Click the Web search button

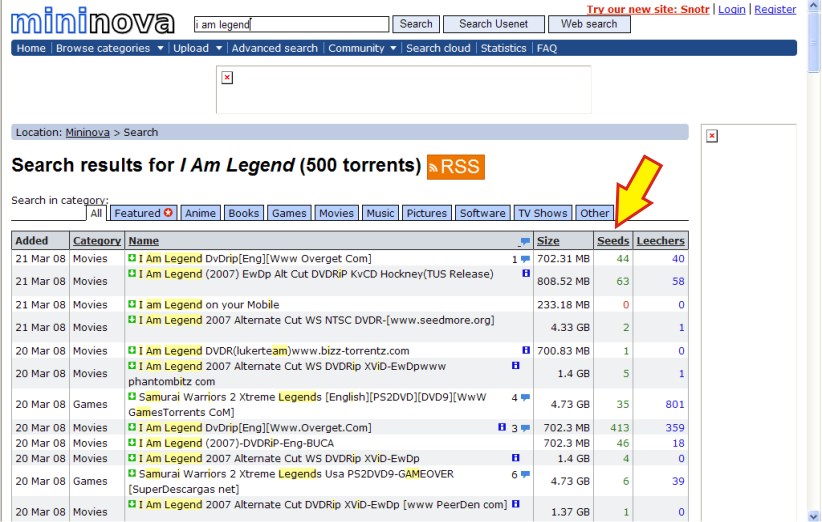point(589,24)
